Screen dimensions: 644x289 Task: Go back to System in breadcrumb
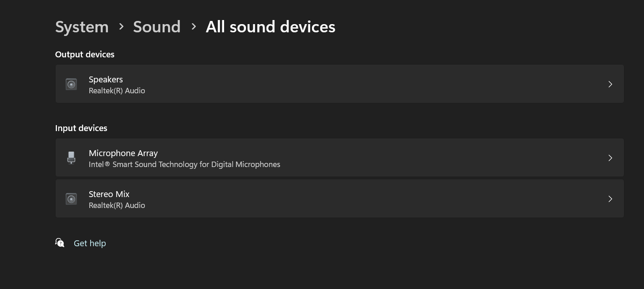[82, 27]
